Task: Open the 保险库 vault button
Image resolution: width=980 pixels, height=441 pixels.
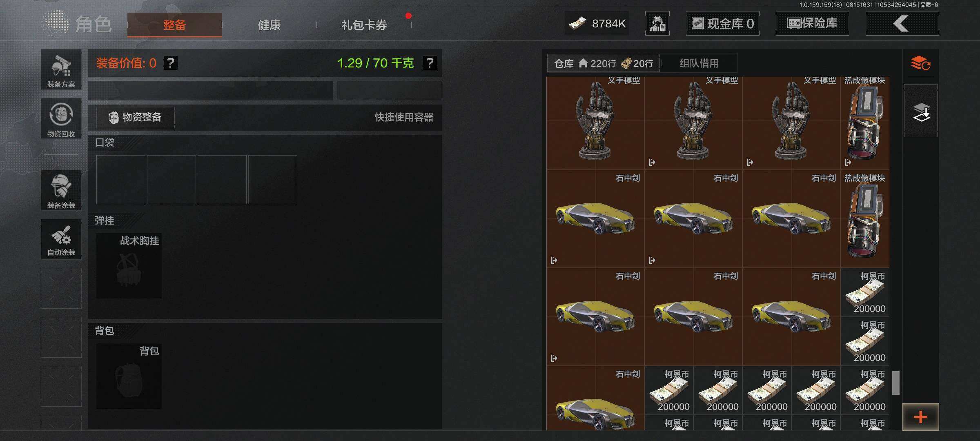Action: [812, 23]
